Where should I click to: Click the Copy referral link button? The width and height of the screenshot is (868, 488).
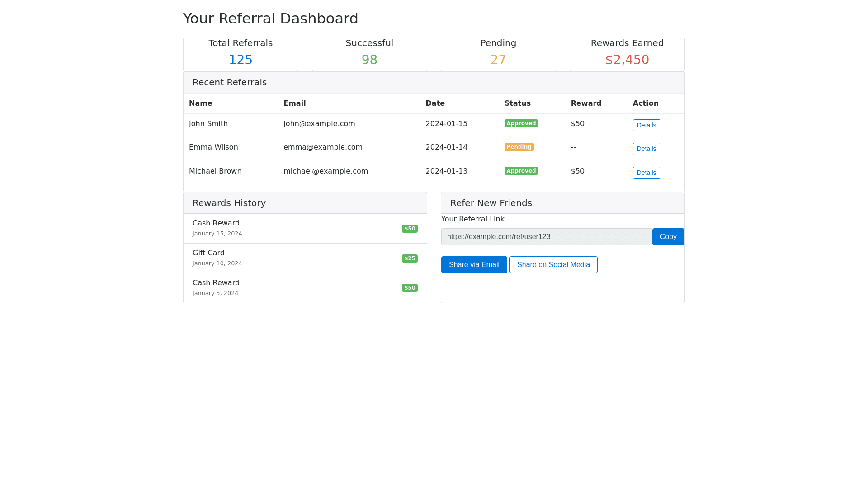click(668, 237)
